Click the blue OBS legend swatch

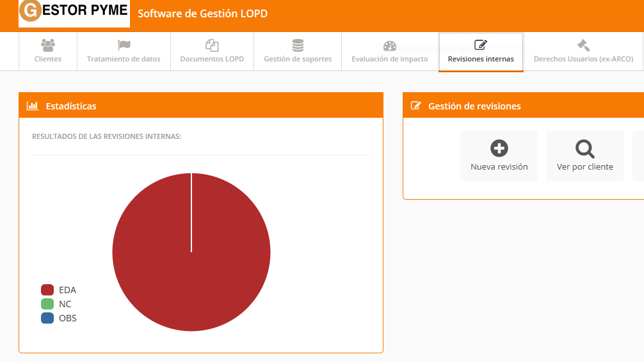tap(47, 318)
